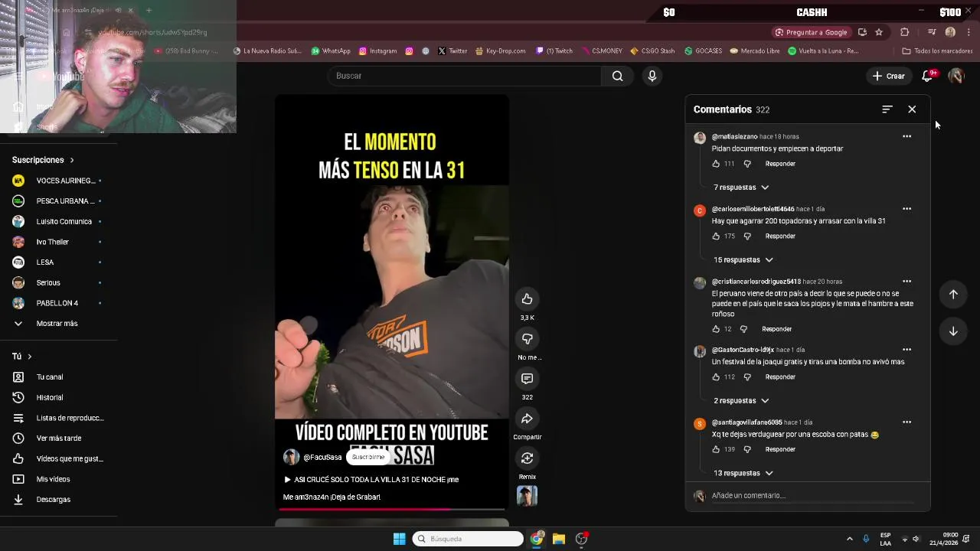Seek the short's red progress bar
Viewport: 980px width, 551px height.
[392, 508]
